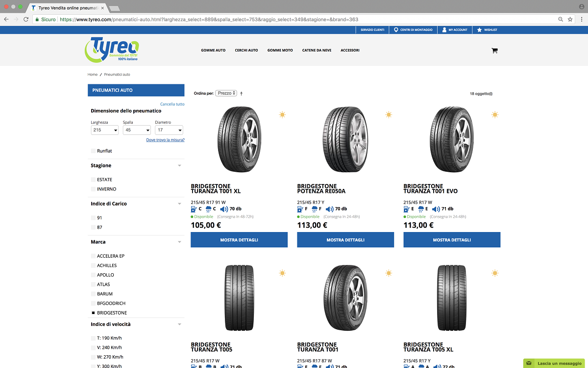
Task: Click the ascending sort arrow next to Prezzo
Action: point(241,93)
